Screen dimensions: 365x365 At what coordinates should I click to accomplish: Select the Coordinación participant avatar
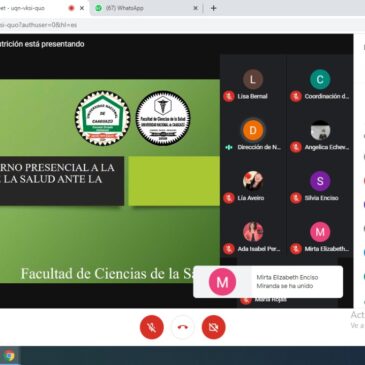coord(320,79)
